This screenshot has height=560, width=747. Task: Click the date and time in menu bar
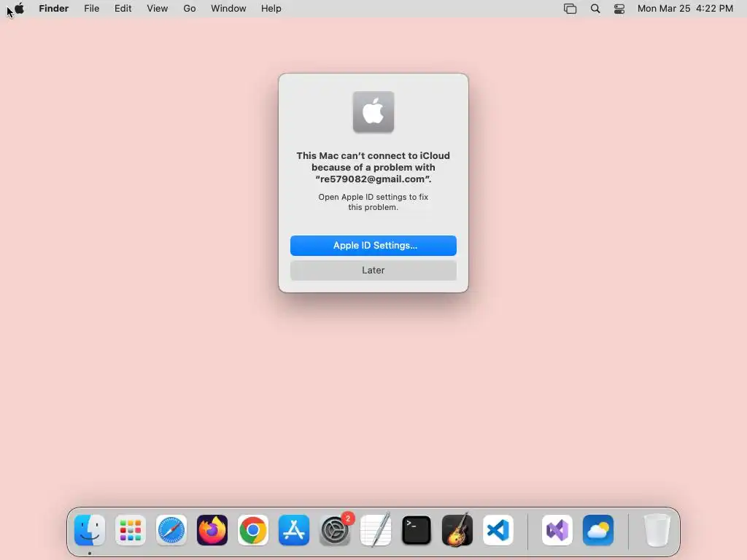coord(685,9)
